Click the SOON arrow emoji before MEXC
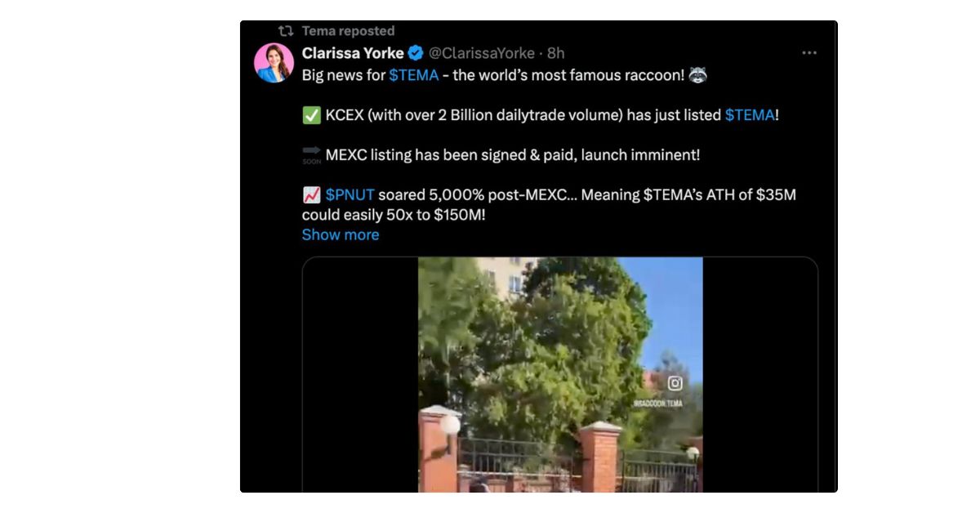Screen dimensions: 980x513 click(311, 154)
